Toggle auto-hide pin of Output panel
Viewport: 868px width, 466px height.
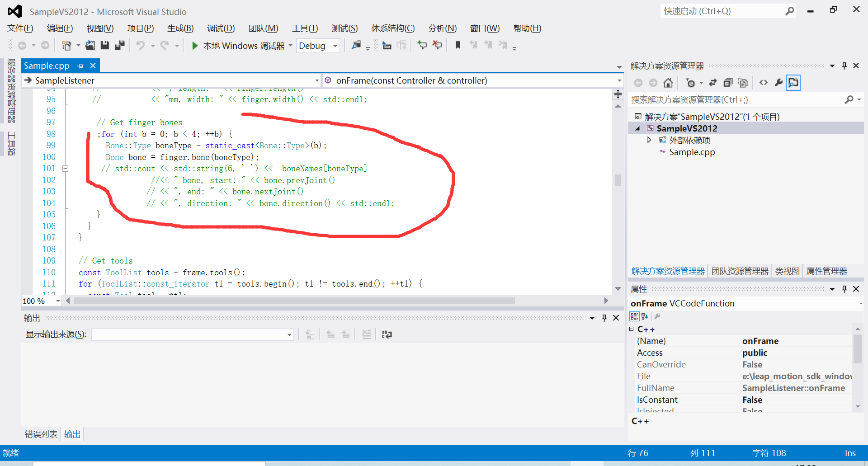(x=604, y=318)
